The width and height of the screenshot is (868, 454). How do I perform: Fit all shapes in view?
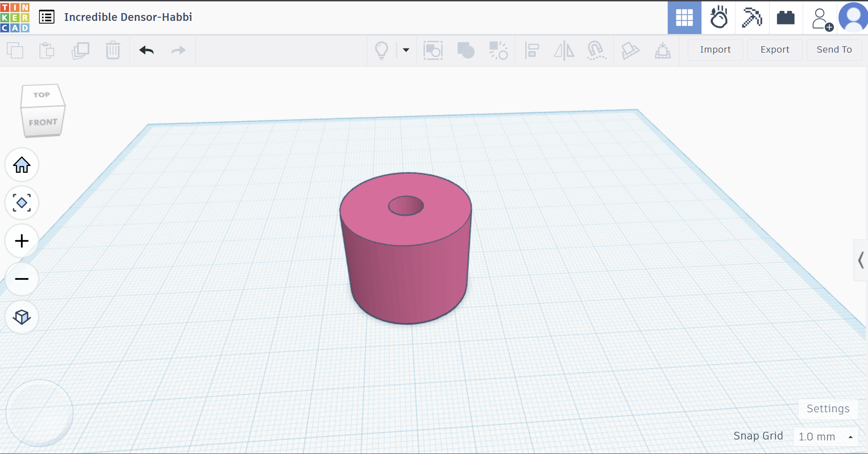tap(22, 203)
